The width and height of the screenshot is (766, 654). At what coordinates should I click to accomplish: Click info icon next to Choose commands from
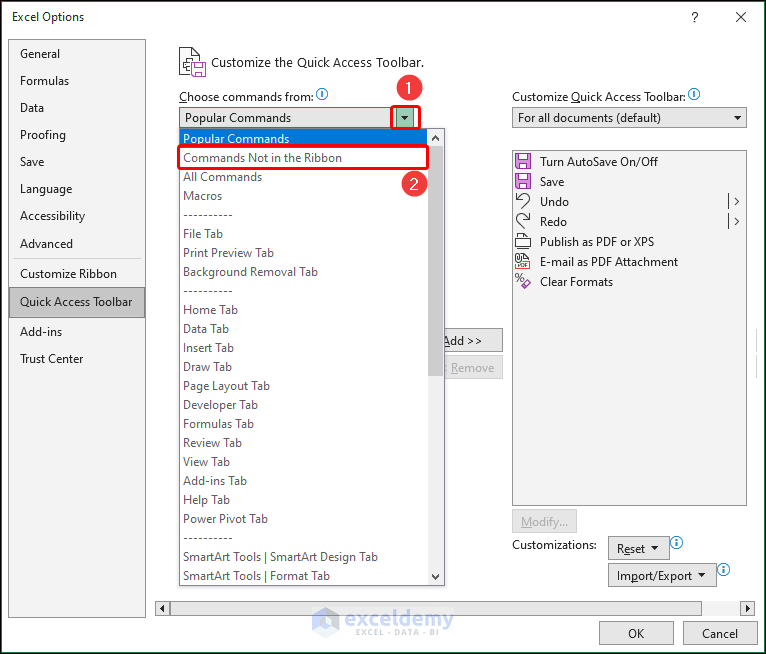point(322,94)
